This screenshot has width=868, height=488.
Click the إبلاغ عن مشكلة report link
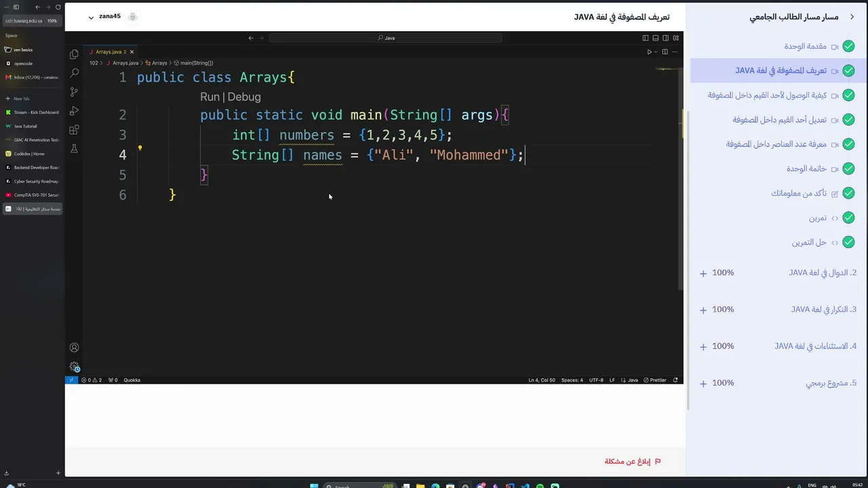[x=632, y=462]
